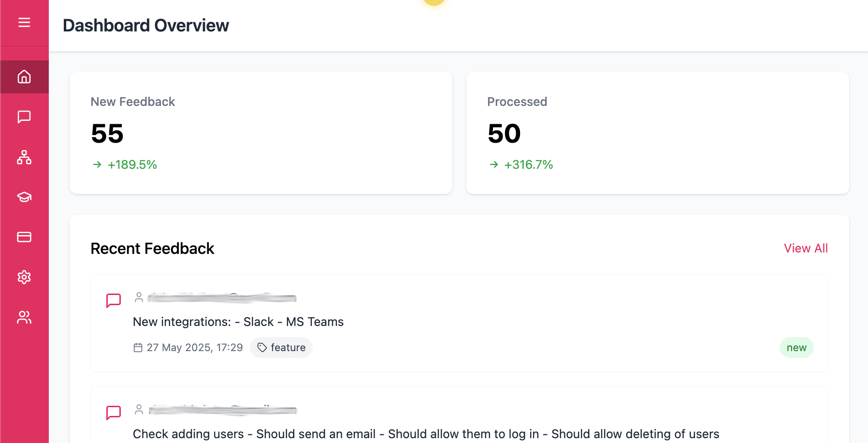Screen dimensions: 868x443
Task: Open the graduation cap learning icon
Action: [x=24, y=197]
